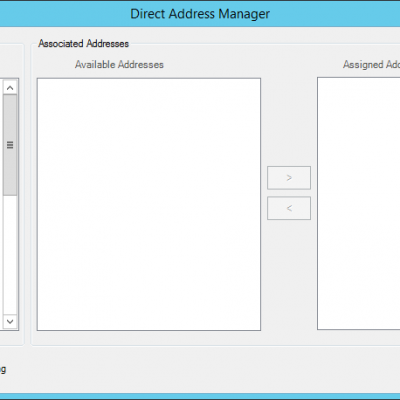Click the partially visible text at bottom left
400x400 pixels.
(x=3, y=369)
